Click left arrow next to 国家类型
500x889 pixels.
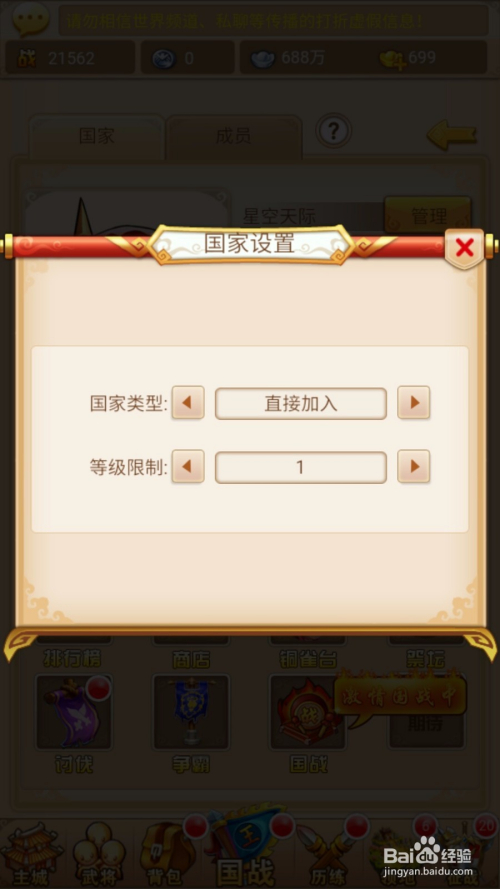click(188, 403)
